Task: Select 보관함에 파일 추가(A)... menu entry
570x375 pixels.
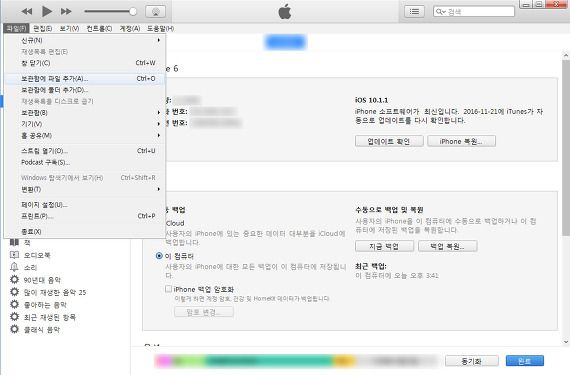Action: coord(85,78)
